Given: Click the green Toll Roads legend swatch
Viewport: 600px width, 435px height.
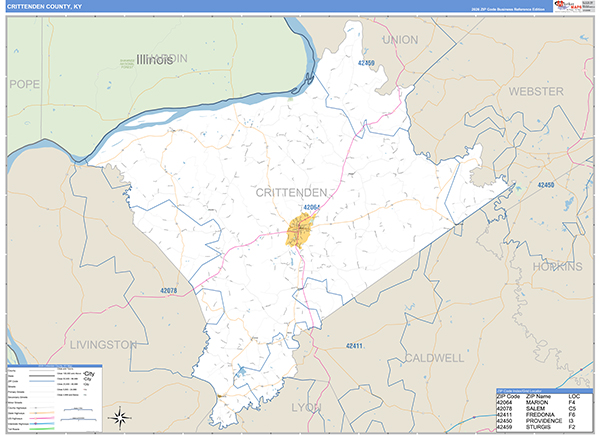Looking at the screenshot, I should (42, 428).
